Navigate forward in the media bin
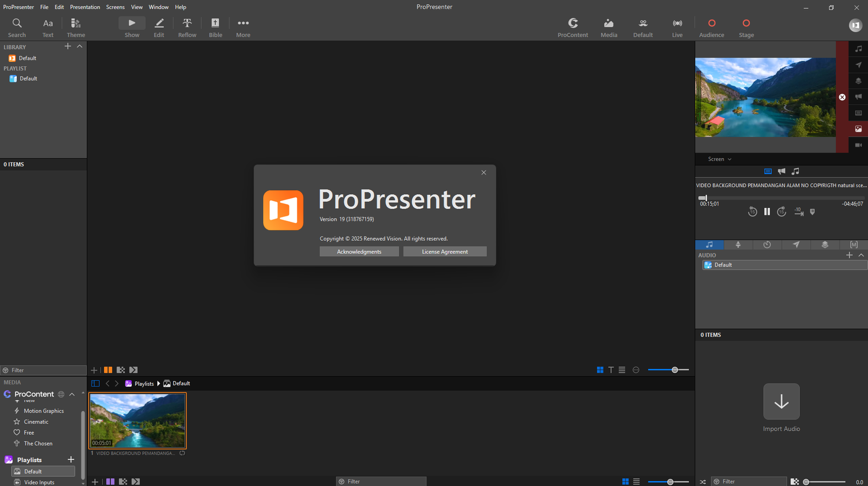 [117, 383]
